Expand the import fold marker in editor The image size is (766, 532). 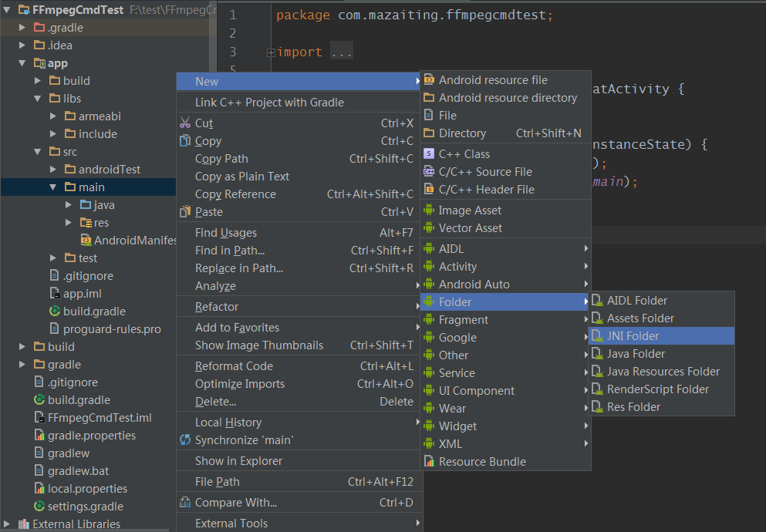coord(271,52)
